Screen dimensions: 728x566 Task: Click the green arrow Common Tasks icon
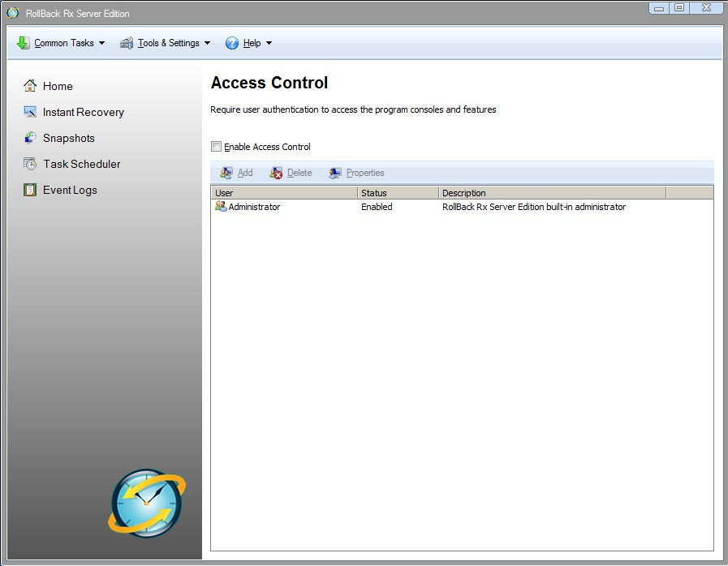click(x=24, y=43)
